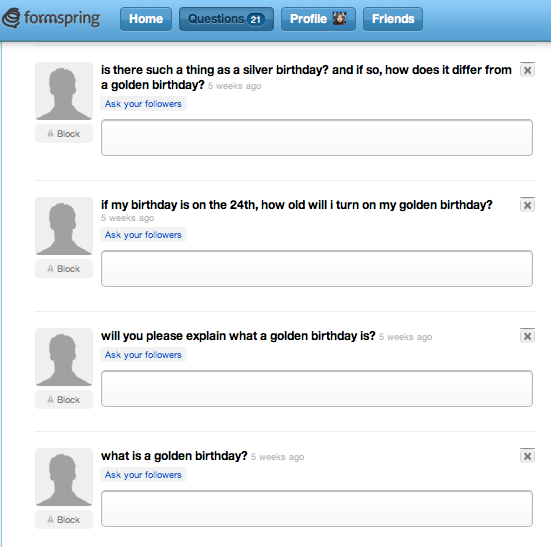Delete the 'what is a golden birthday?' question
Viewport: 551px width, 547px height.
pos(527,456)
